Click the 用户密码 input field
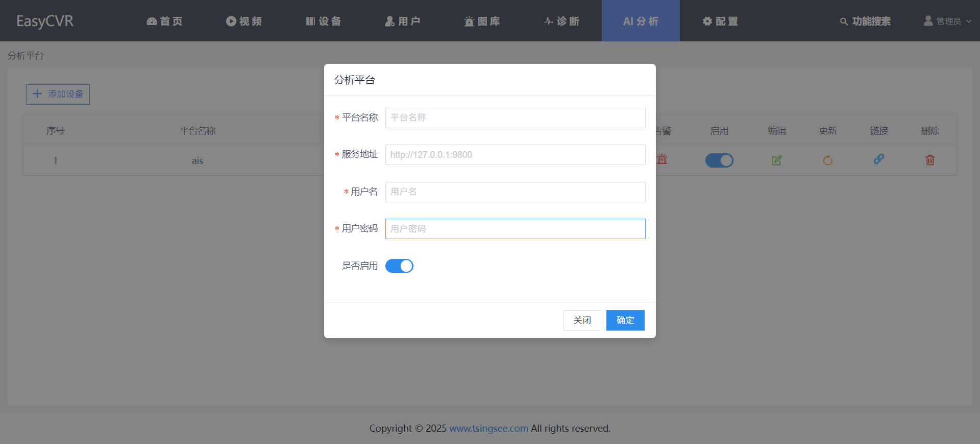 tap(515, 229)
